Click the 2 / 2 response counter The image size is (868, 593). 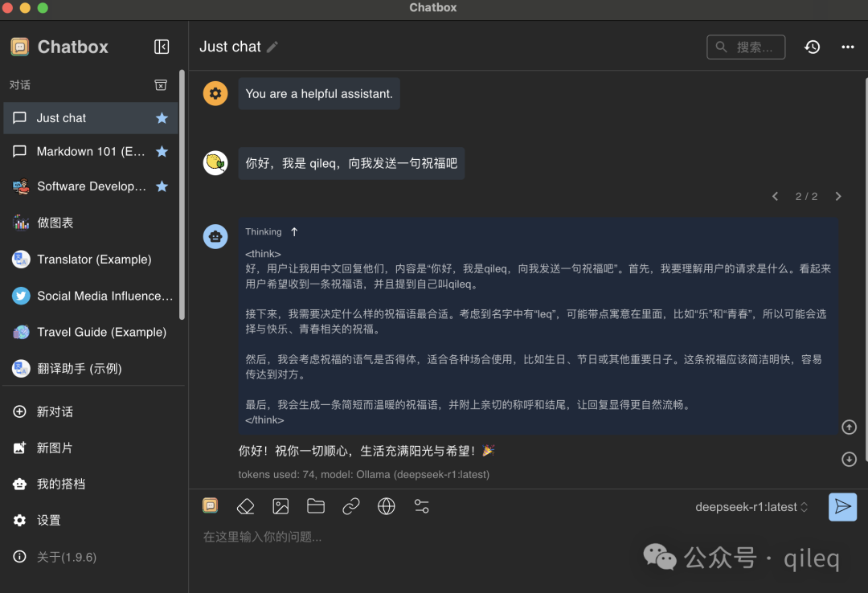point(806,197)
